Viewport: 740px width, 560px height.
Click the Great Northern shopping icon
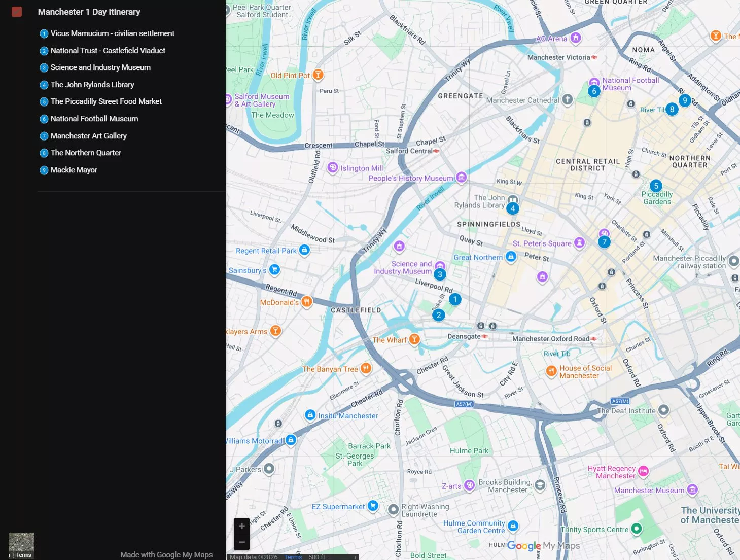coord(511,257)
